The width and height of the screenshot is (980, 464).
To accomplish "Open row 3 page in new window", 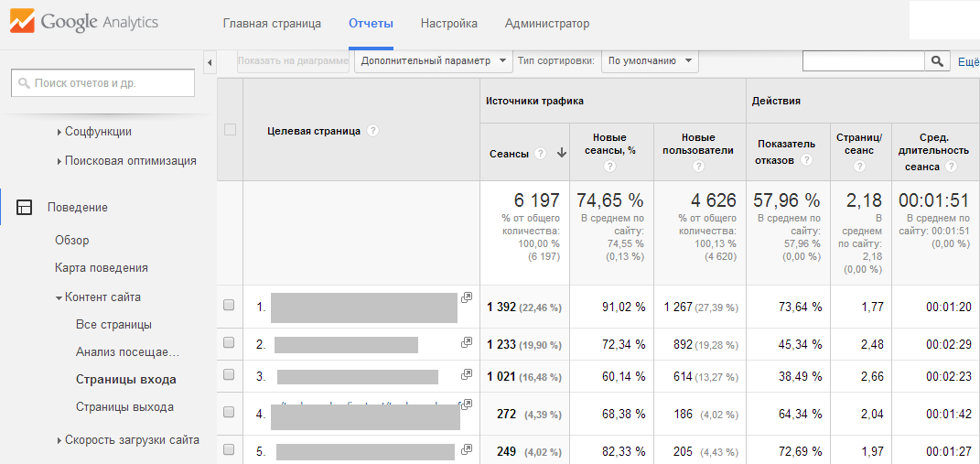I will [x=467, y=374].
